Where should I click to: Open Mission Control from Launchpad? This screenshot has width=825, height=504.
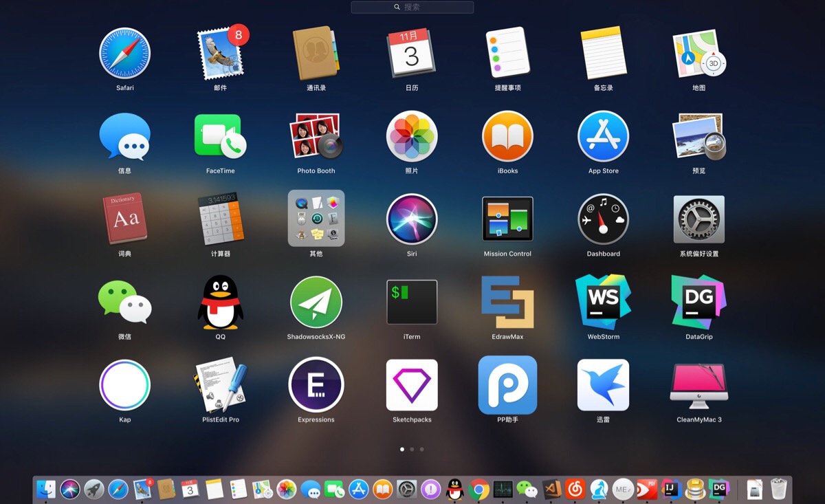(507, 219)
